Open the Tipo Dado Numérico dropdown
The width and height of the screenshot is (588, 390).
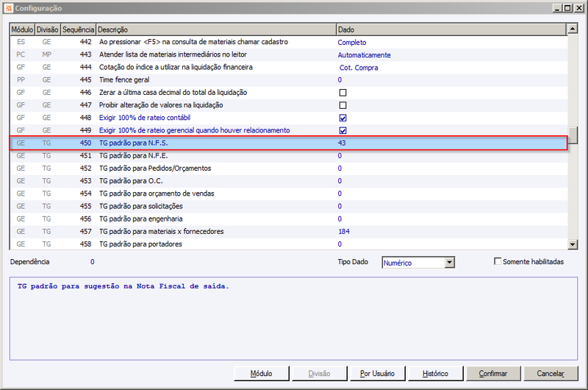450,263
